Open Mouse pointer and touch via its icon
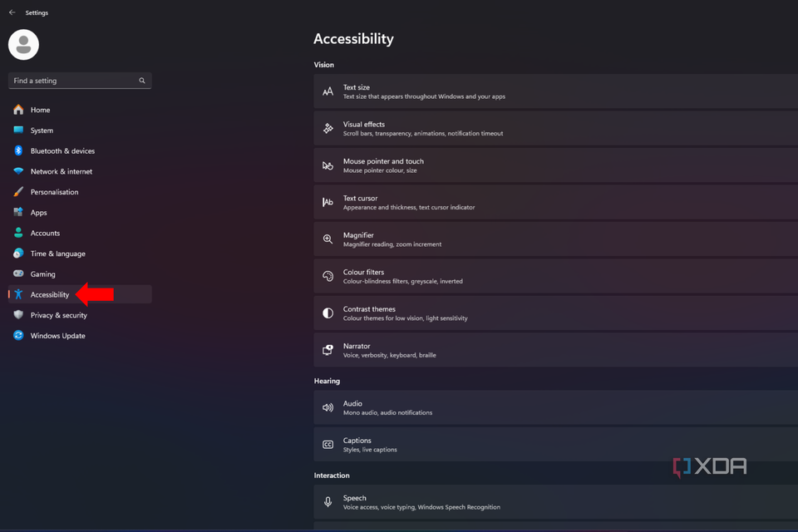Image resolution: width=798 pixels, height=532 pixels. (327, 165)
